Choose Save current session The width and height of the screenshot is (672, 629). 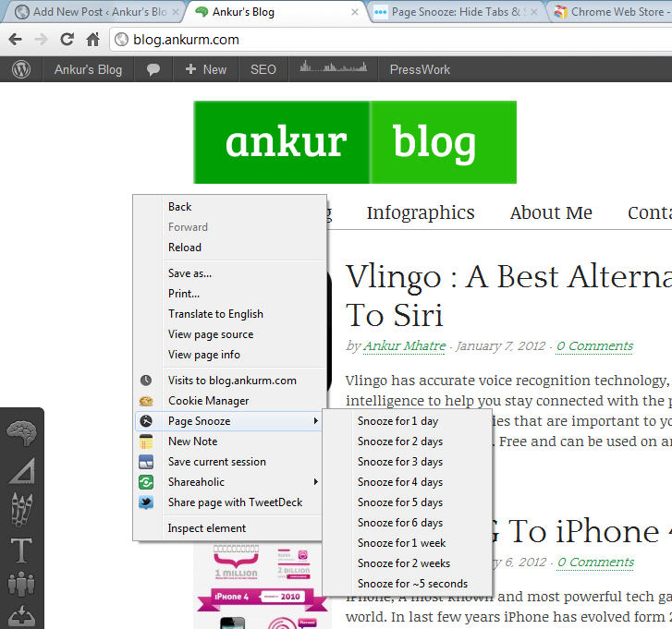(229, 462)
